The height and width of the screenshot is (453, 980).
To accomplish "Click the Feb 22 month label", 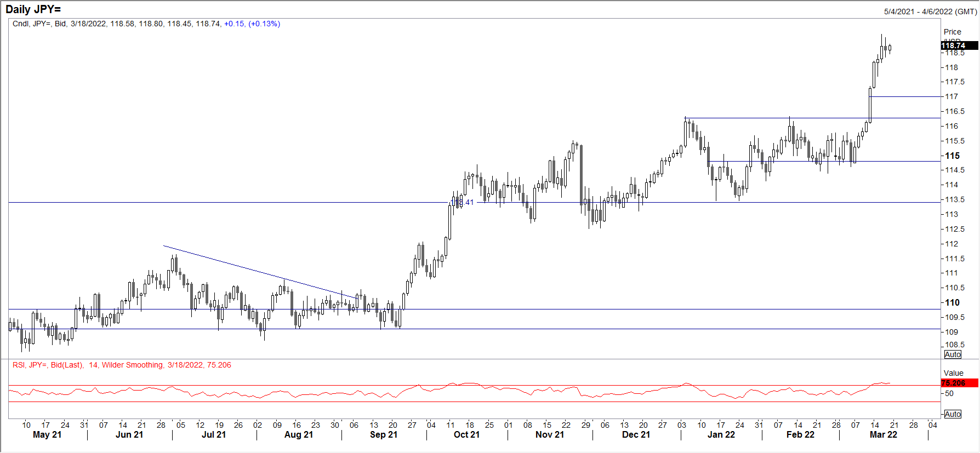I will [x=800, y=434].
